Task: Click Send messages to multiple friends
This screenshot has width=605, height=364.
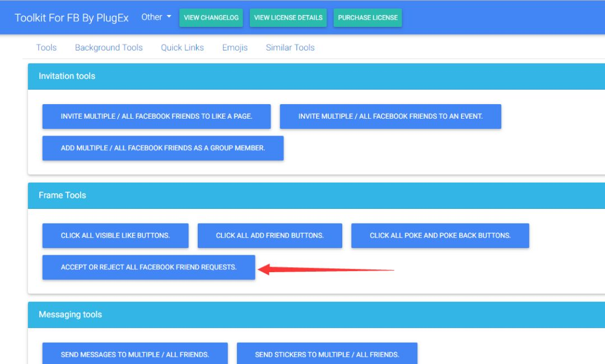Action: point(135,353)
